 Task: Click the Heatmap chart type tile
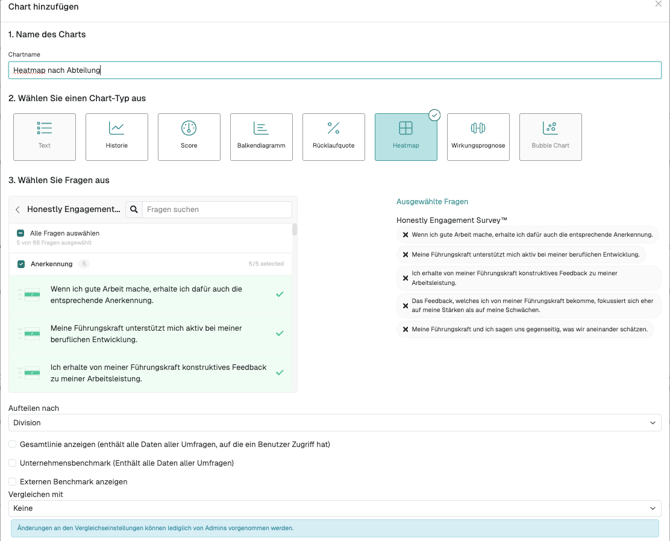coord(406,136)
